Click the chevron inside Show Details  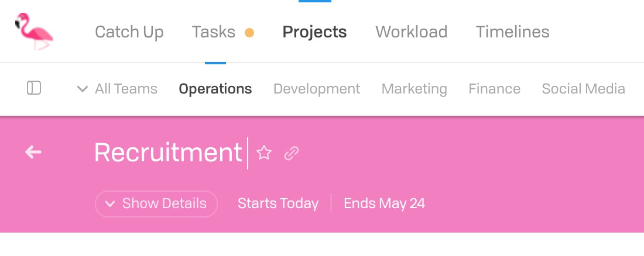[x=109, y=203]
